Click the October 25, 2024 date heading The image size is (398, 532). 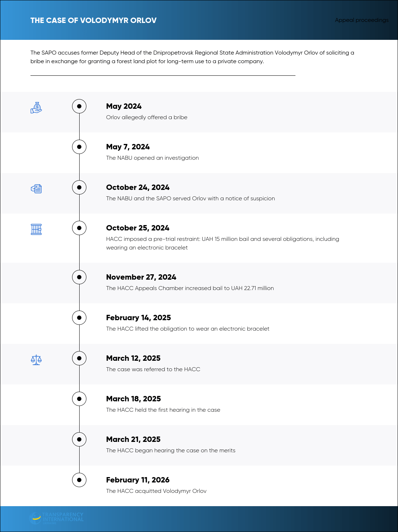[x=138, y=228]
